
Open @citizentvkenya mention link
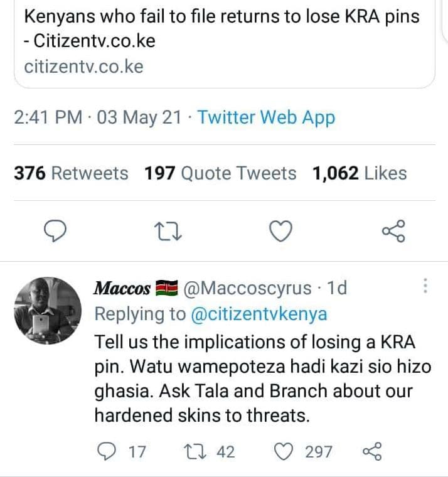(x=257, y=314)
